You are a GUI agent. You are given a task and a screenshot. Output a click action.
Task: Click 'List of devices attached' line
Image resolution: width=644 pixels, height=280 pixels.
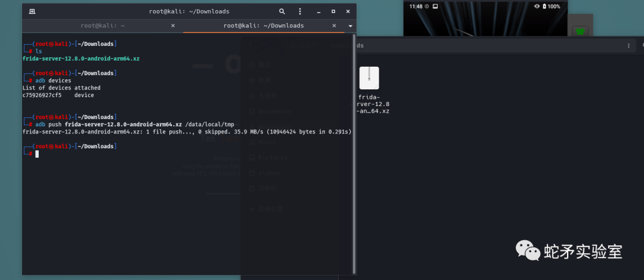coord(61,88)
